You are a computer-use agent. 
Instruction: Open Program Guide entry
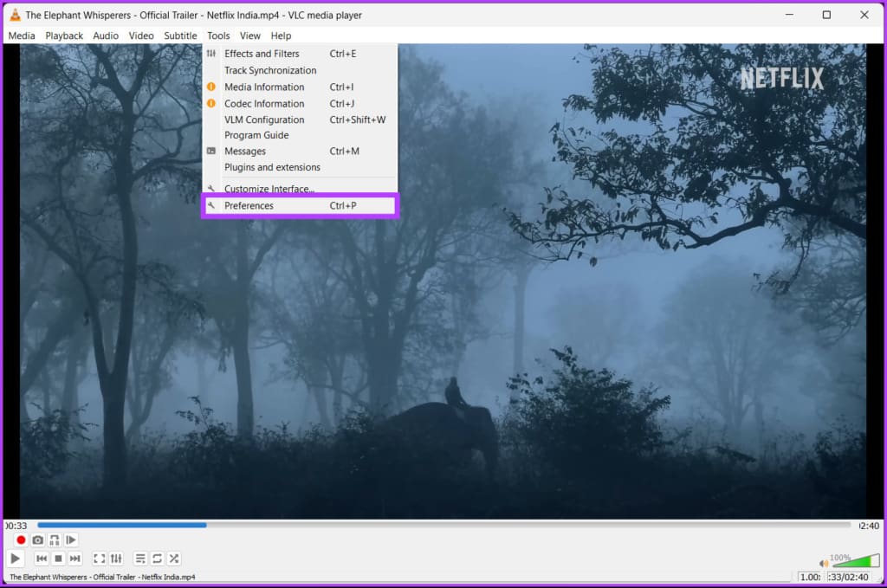coord(300,135)
